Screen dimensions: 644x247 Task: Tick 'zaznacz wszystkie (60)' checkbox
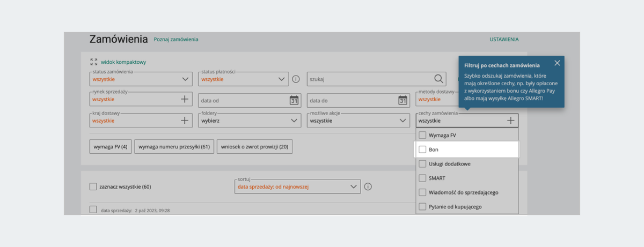point(93,186)
